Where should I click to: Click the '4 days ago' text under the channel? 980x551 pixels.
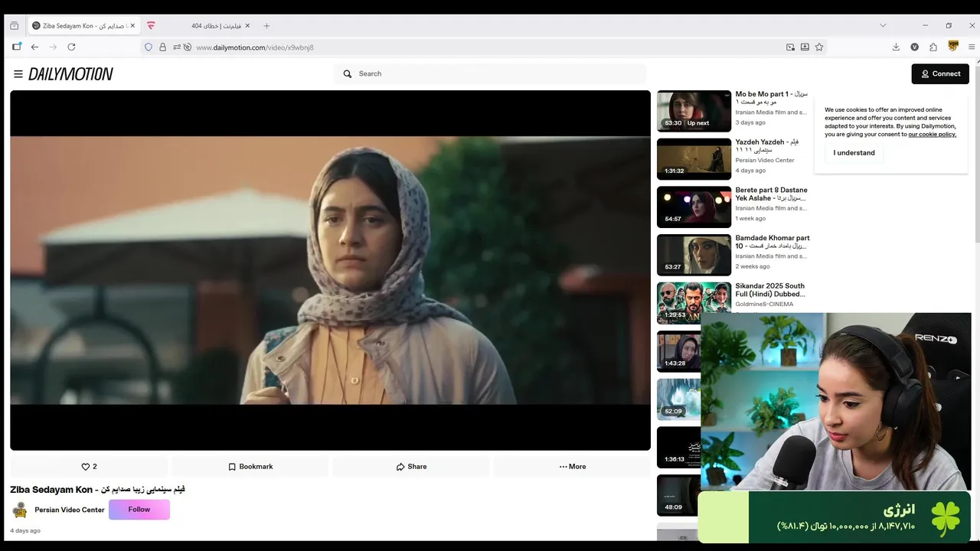pyautogui.click(x=25, y=530)
